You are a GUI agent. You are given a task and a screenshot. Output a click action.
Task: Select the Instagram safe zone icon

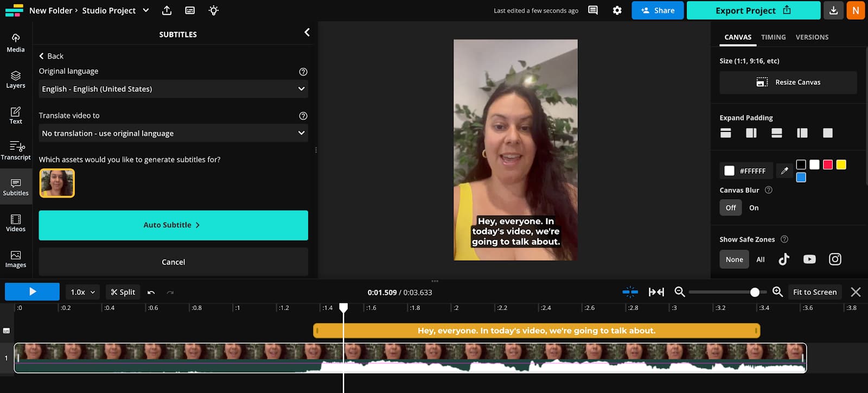(x=835, y=259)
